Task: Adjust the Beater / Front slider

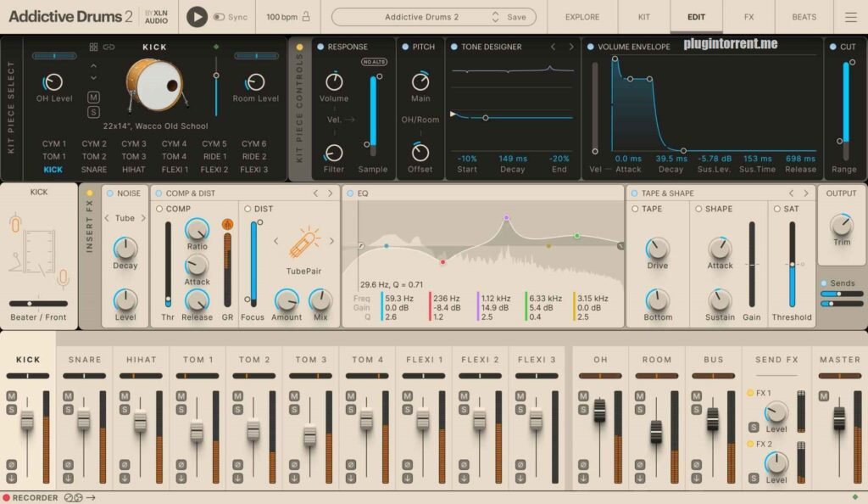Action: coord(38,304)
